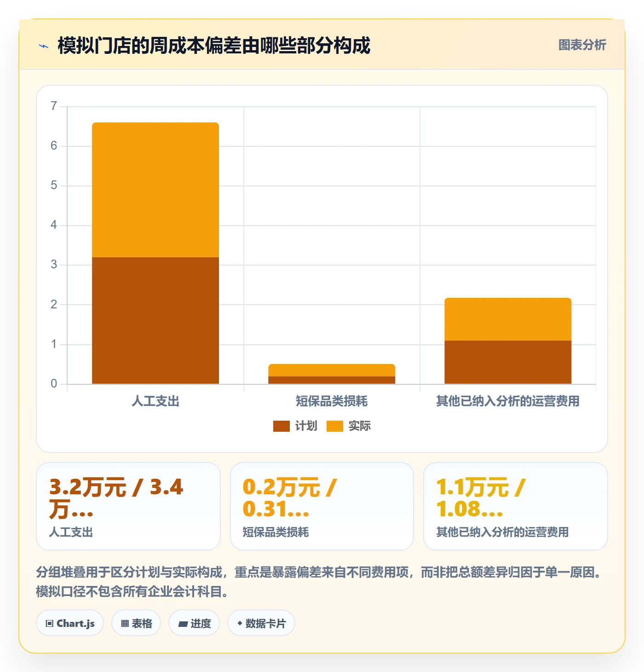
Task: Click the description paragraph starting 分组堆叠用于
Action: pos(319,582)
